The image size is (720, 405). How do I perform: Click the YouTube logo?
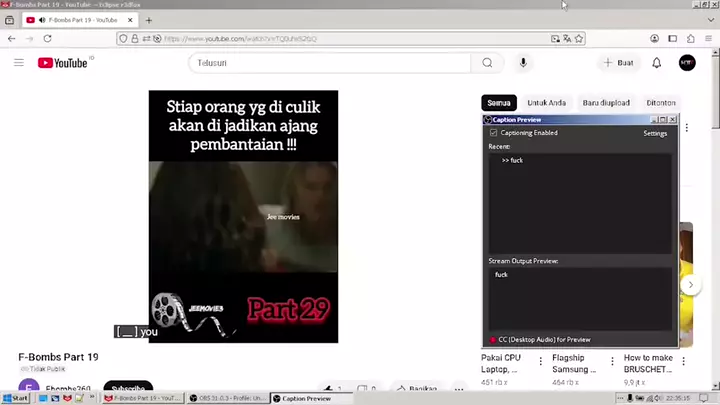[64, 63]
